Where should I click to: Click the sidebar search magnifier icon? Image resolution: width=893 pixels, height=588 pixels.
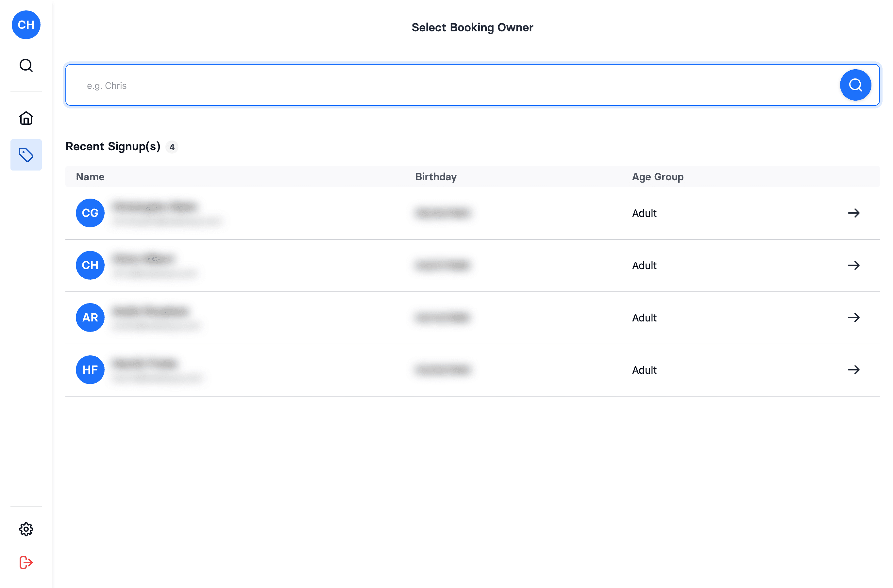26,65
